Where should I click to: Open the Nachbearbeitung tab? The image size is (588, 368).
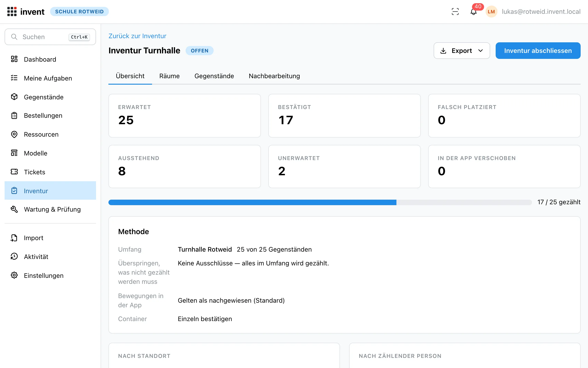click(274, 76)
